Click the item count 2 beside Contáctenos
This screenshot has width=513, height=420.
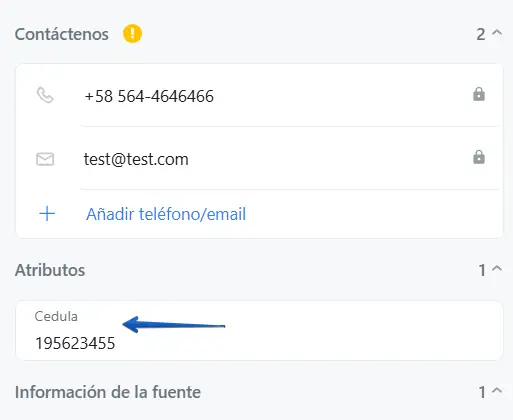point(481,34)
